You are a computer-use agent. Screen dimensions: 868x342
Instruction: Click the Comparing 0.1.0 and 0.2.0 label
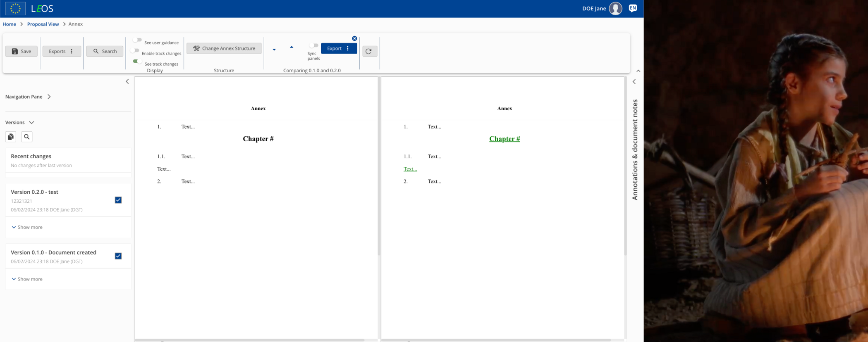pos(312,71)
